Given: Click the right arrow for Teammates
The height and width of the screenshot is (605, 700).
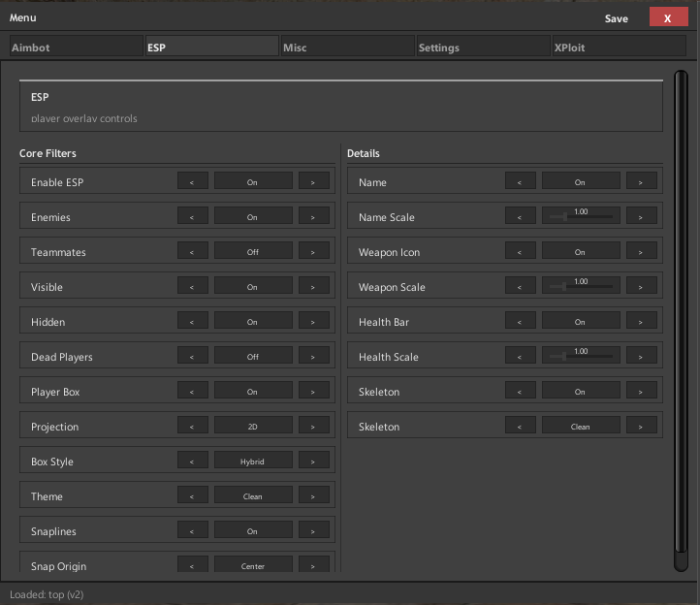Looking at the screenshot, I should click(x=314, y=250).
